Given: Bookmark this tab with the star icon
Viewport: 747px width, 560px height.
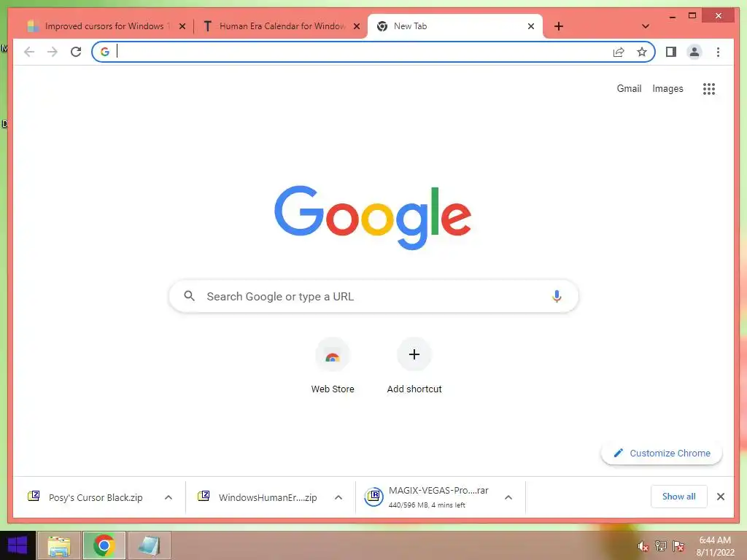Looking at the screenshot, I should click(642, 52).
